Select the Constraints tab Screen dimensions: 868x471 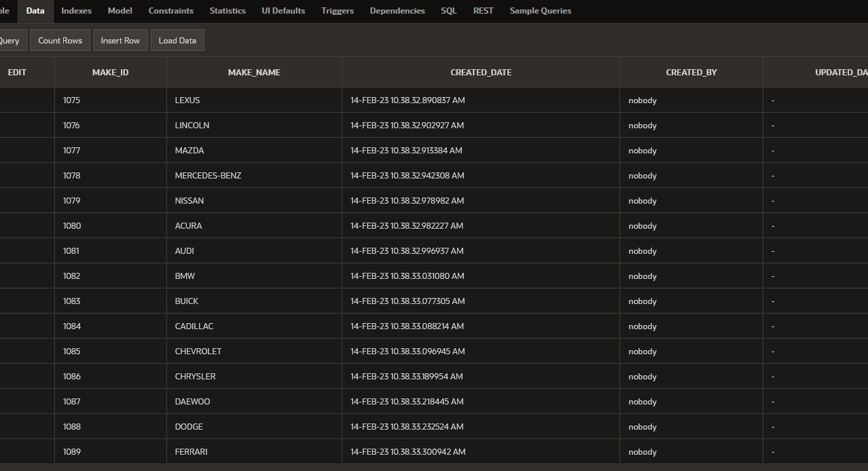coord(171,11)
